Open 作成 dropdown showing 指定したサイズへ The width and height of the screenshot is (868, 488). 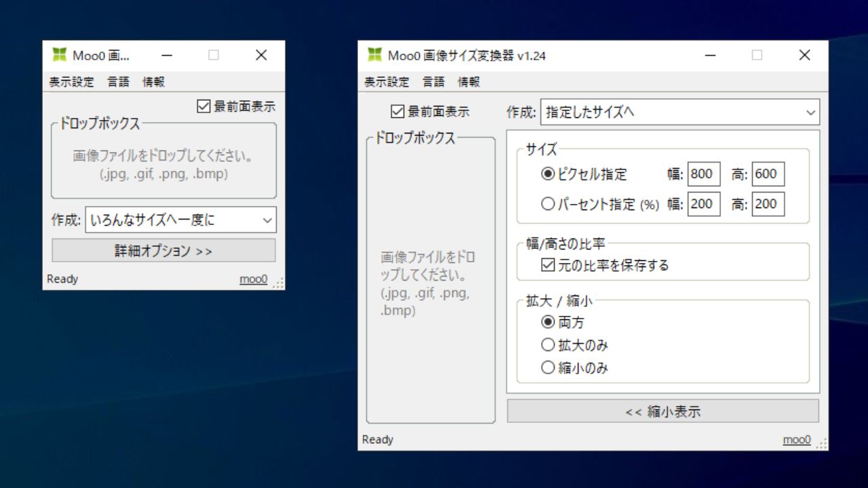[680, 112]
